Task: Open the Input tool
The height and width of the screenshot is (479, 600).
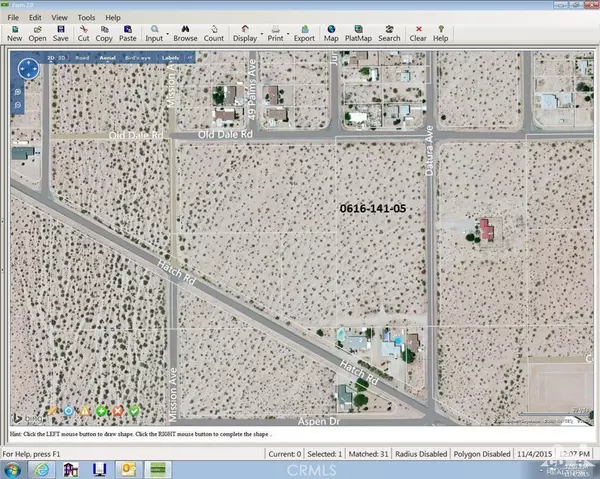Action: coord(154,34)
